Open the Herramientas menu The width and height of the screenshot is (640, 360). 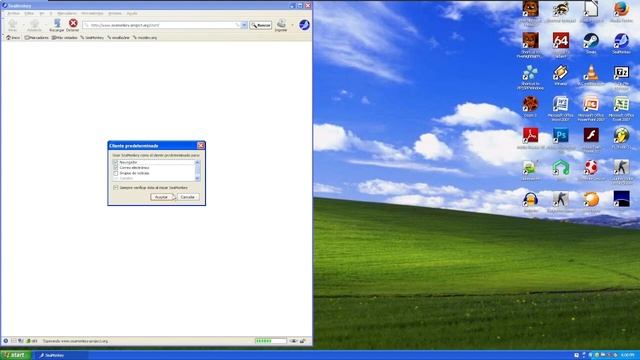[92, 13]
